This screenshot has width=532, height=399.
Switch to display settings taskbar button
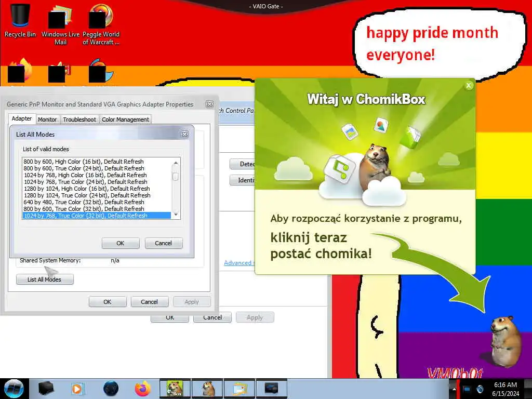271,389
